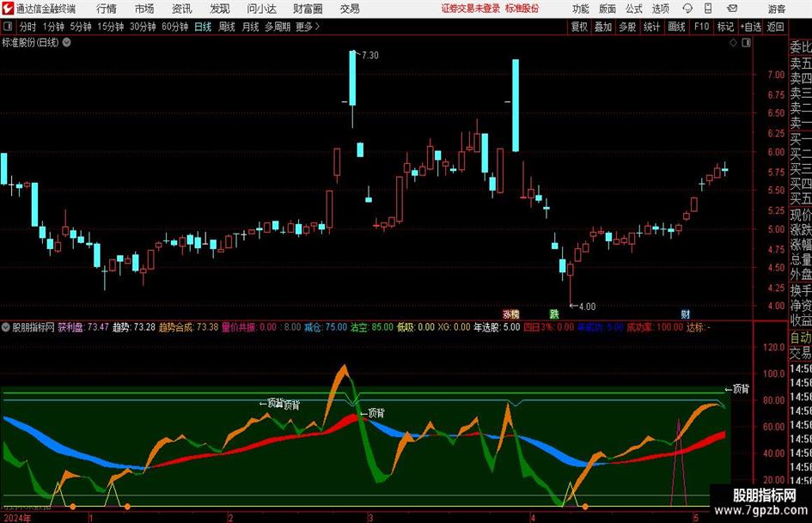Click the 4.00 low price label

(587, 306)
